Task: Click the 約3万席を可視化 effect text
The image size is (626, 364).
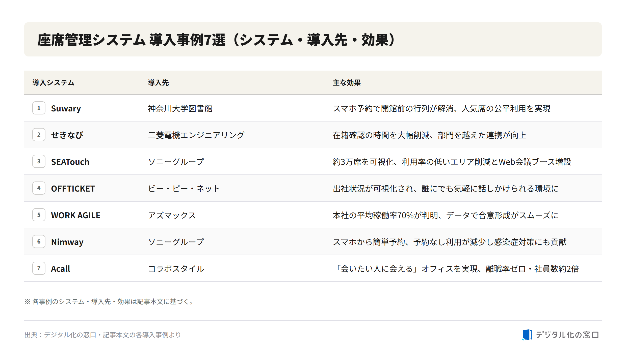Action: click(x=452, y=162)
